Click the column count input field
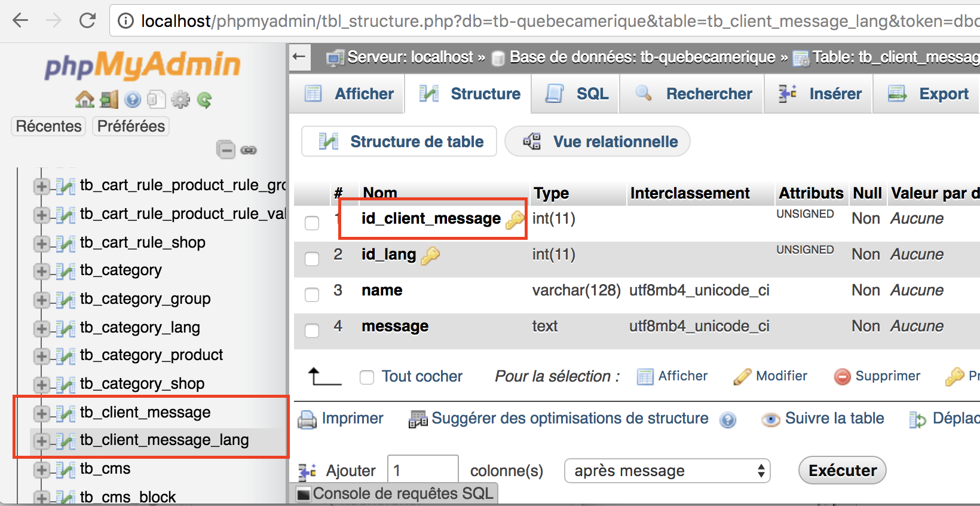This screenshot has height=506, width=980. (x=422, y=471)
